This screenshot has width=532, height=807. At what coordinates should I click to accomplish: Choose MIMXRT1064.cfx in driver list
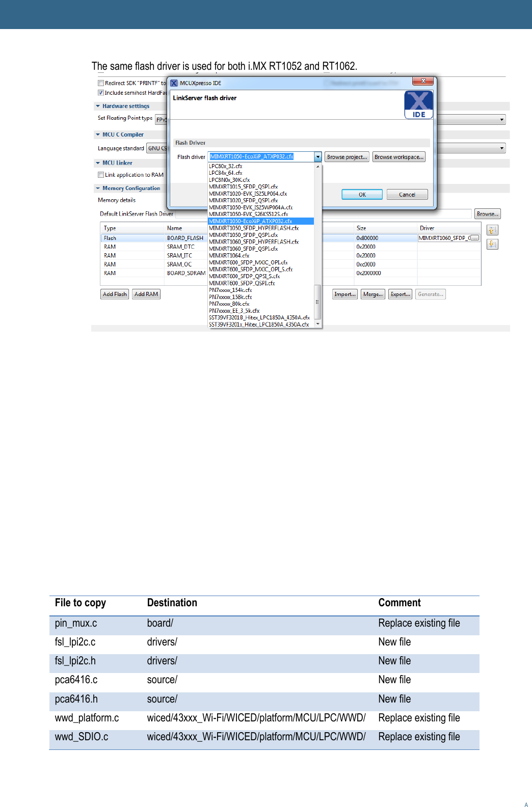[229, 256]
